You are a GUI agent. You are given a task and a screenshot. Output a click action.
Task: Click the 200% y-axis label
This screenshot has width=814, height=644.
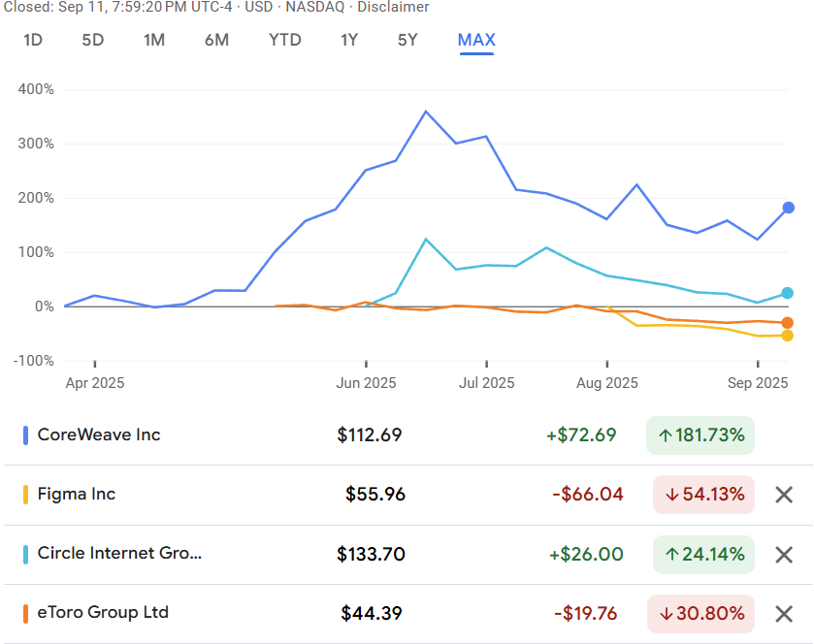pyautogui.click(x=36, y=198)
